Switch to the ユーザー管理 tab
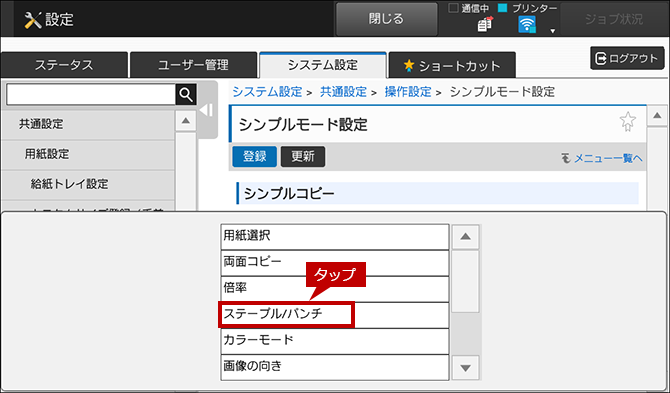 tap(193, 65)
